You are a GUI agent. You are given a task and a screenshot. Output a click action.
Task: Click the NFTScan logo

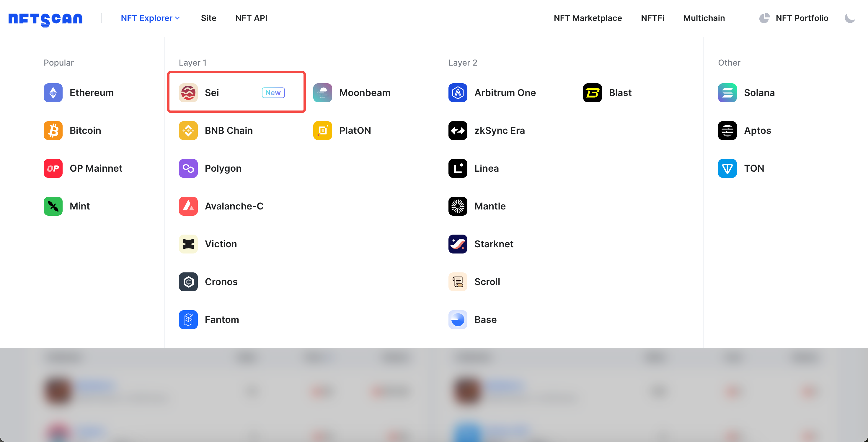pos(45,19)
